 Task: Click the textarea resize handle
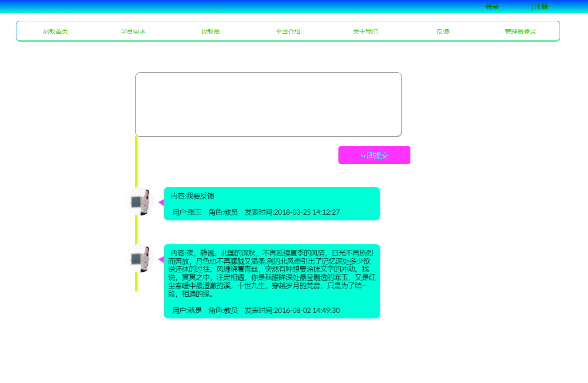(399, 134)
